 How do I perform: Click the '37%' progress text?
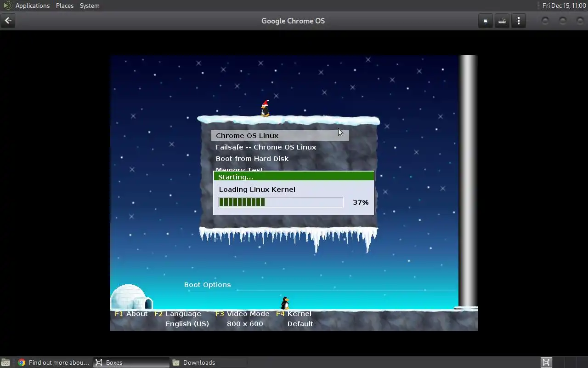pyautogui.click(x=361, y=202)
